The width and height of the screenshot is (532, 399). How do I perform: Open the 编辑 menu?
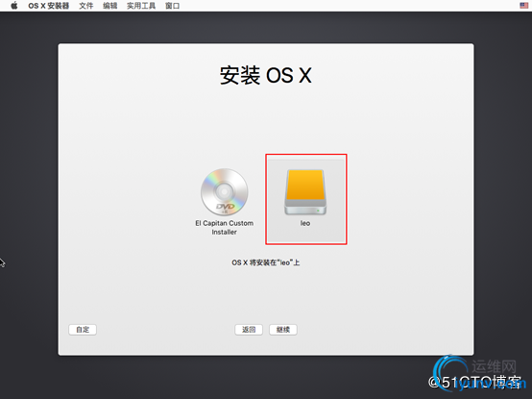[110, 6]
